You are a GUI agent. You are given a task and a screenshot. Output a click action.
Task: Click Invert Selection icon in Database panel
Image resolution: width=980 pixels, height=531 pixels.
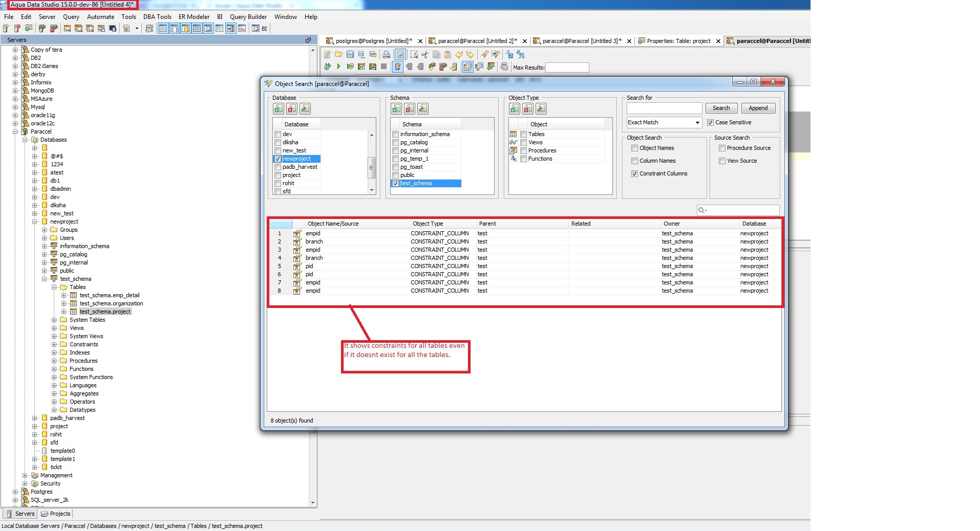(305, 108)
